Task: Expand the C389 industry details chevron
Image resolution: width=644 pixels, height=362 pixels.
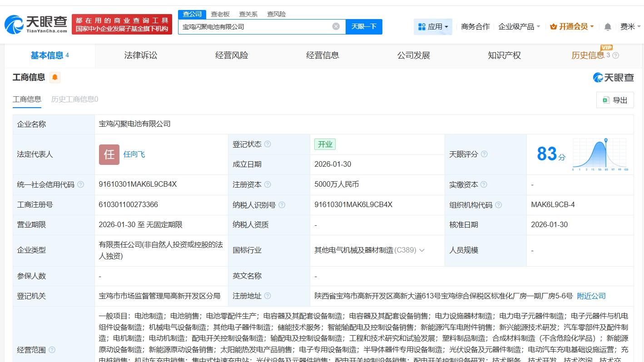Action: (x=422, y=250)
